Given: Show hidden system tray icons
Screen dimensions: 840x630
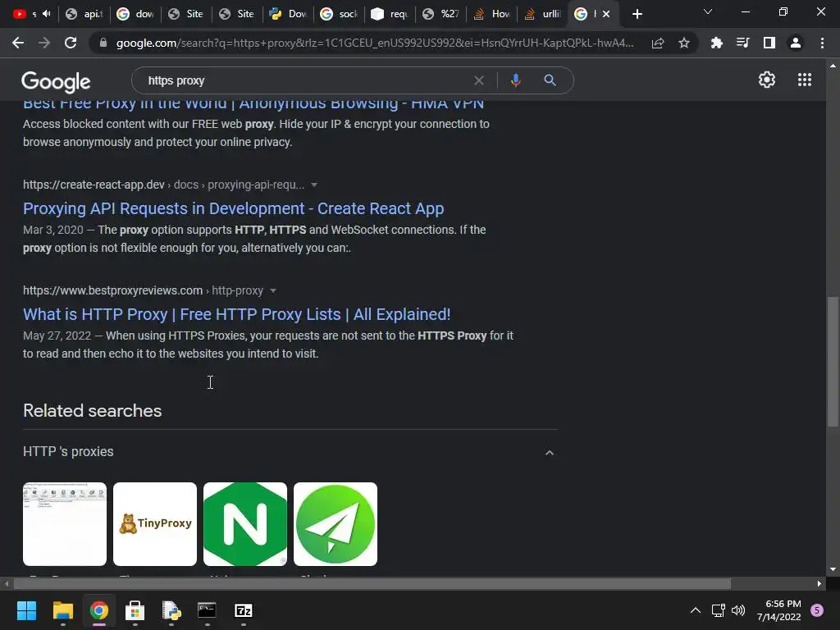Looking at the screenshot, I should coord(696,610).
